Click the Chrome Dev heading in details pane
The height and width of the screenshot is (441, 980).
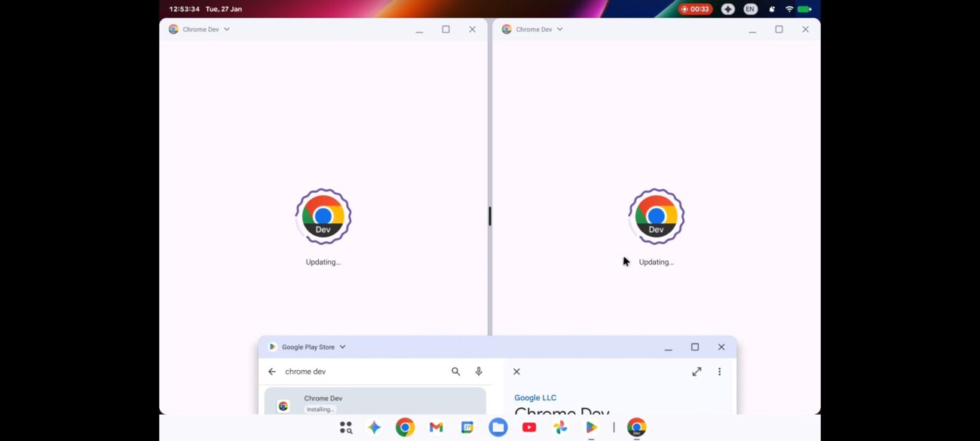(562, 411)
